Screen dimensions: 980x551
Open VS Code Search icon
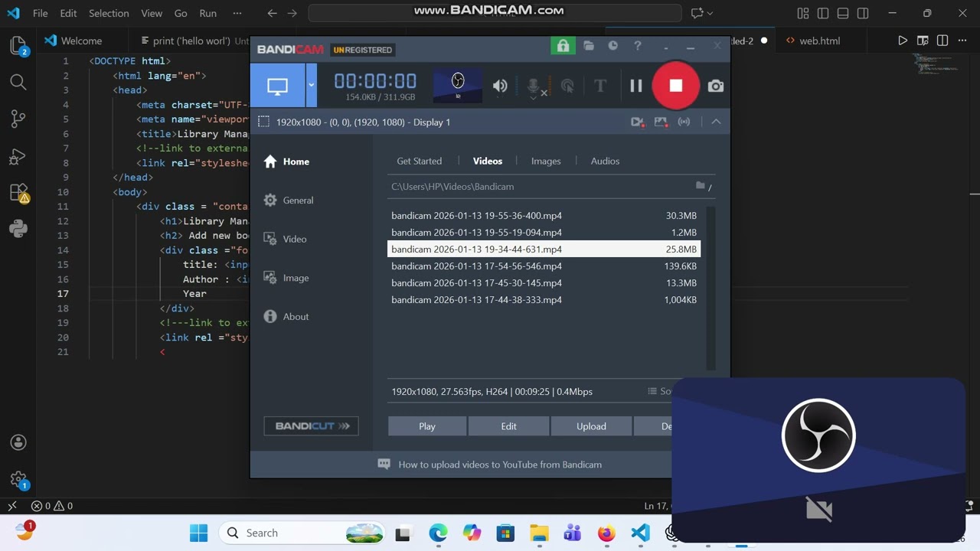[18, 82]
